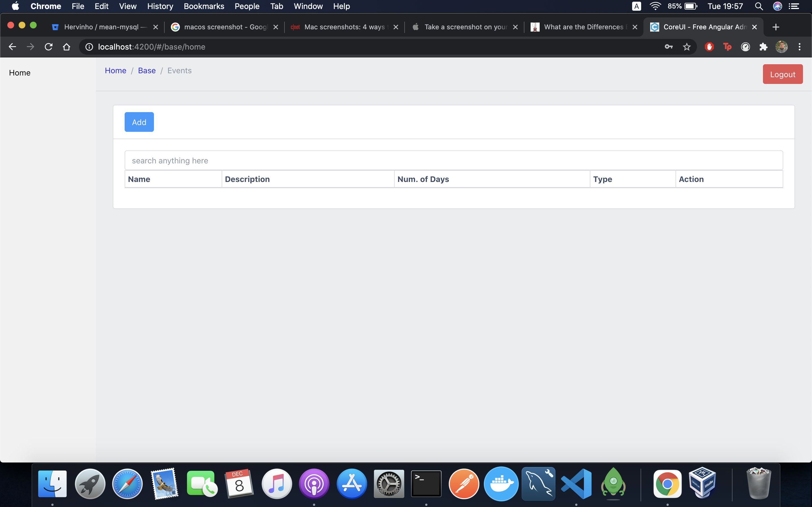Open Docker from the dock
The width and height of the screenshot is (812, 507).
pyautogui.click(x=501, y=484)
